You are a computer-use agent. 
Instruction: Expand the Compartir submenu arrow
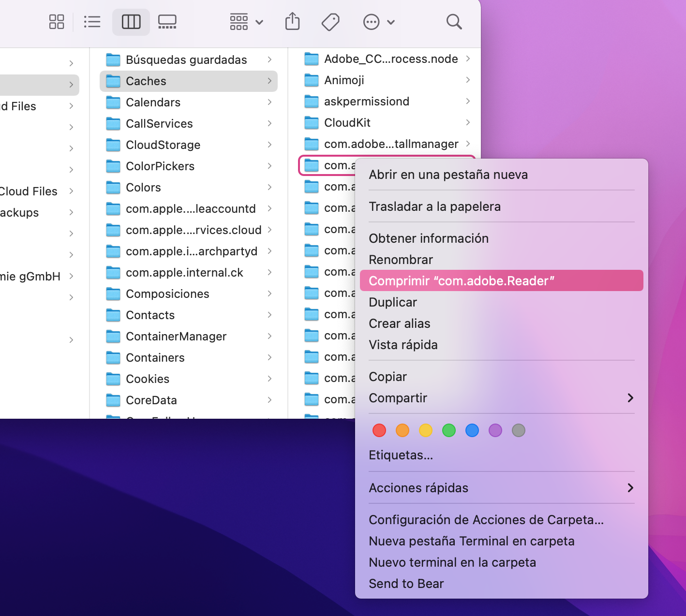(x=630, y=398)
